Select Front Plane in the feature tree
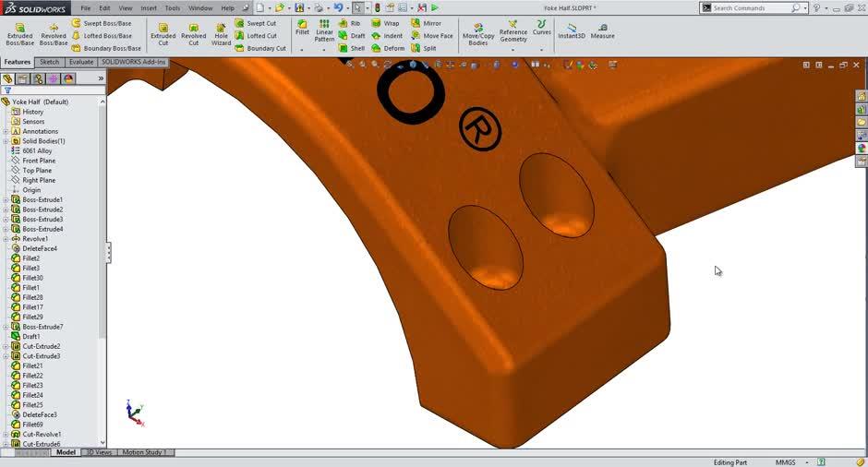 point(39,161)
